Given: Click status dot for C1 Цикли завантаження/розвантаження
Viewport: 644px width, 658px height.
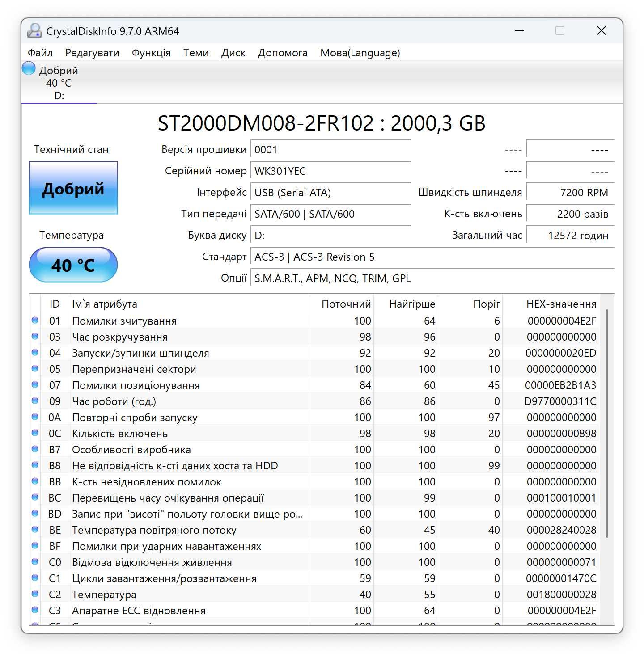Looking at the screenshot, I should pos(35,578).
